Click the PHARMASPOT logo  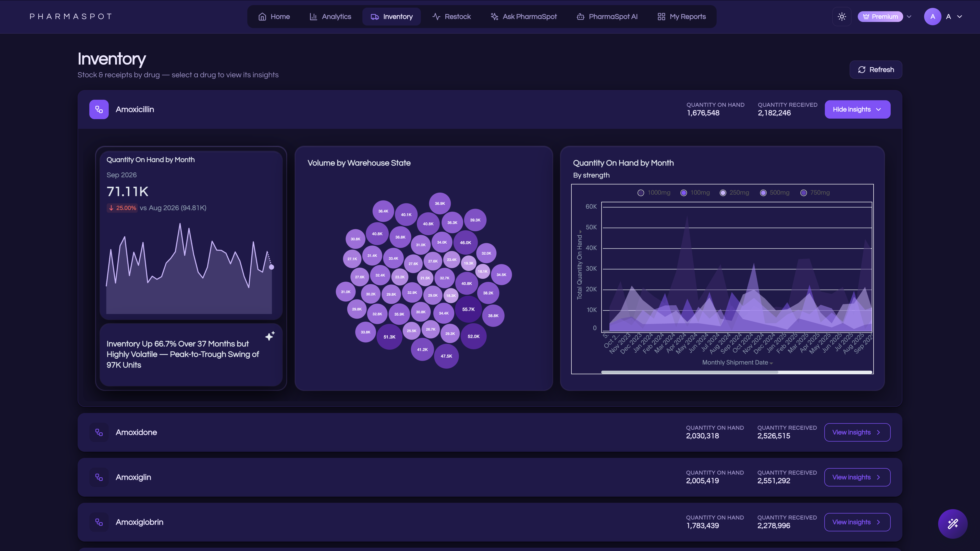click(x=71, y=16)
